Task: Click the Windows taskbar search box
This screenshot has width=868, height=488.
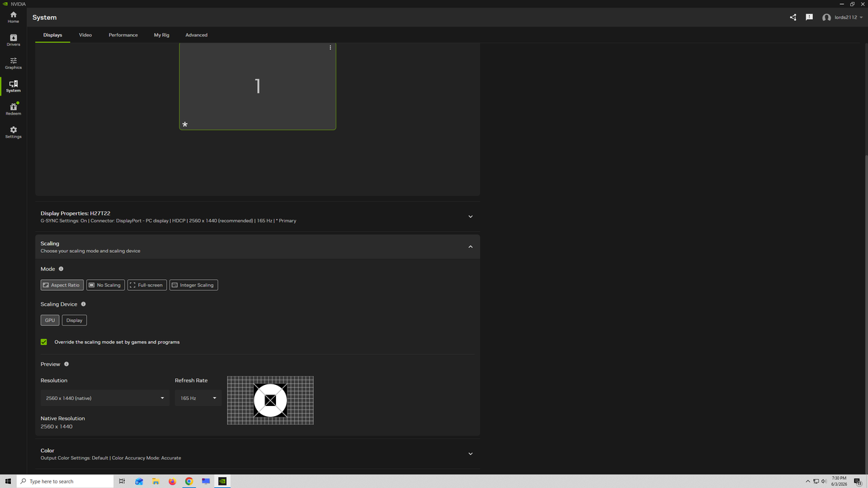Action: (x=65, y=481)
